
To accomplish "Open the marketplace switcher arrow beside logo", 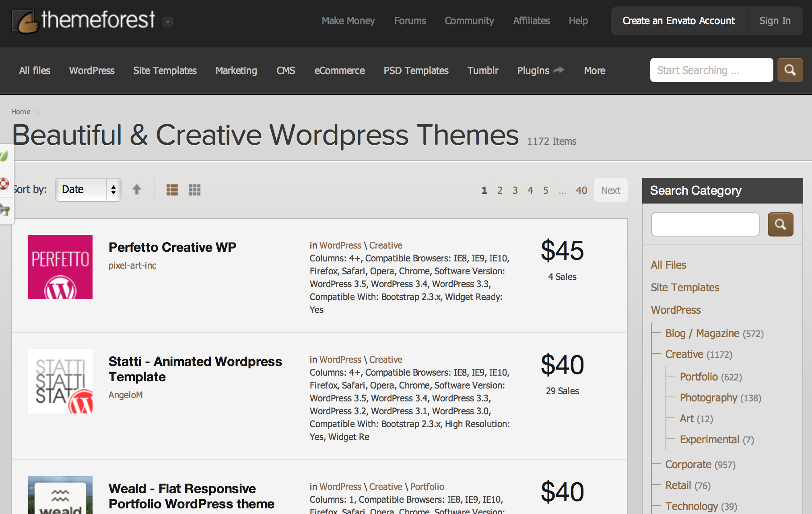I will tap(168, 22).
